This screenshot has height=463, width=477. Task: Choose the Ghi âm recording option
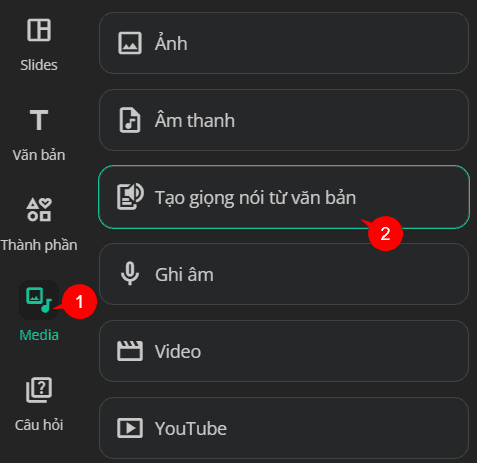[284, 274]
